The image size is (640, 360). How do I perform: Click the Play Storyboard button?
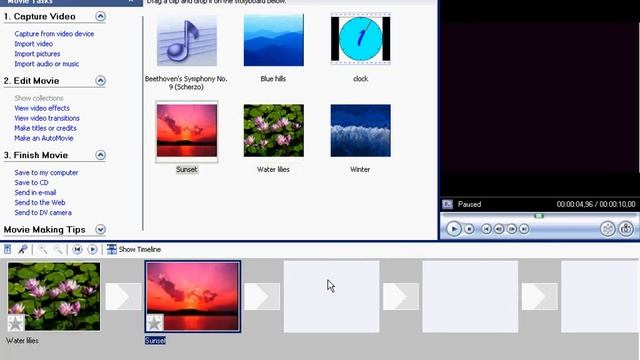pyautogui.click(x=93, y=249)
